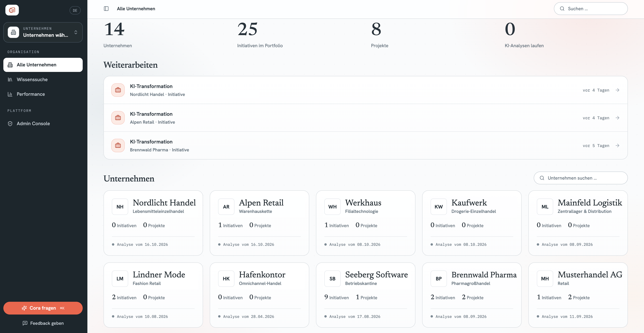This screenshot has height=333, width=644.
Task: Click the app logo icon in sidebar
Action: point(12,10)
